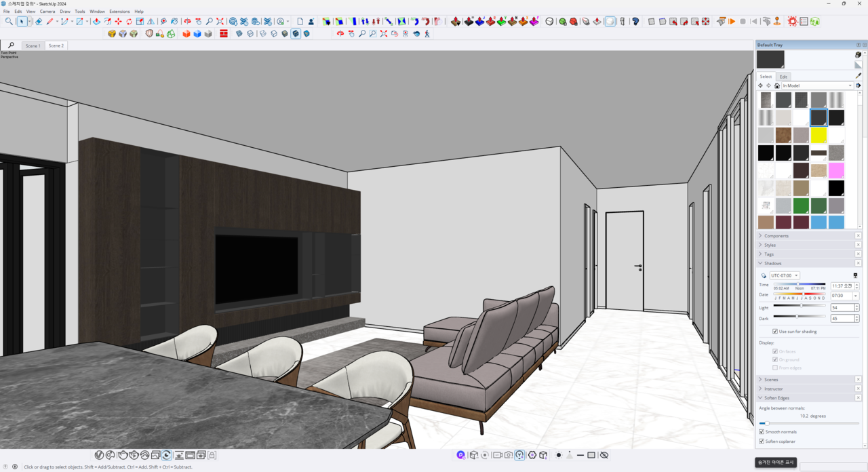Choose the Line pencil tool
The height and width of the screenshot is (472, 868).
point(50,22)
